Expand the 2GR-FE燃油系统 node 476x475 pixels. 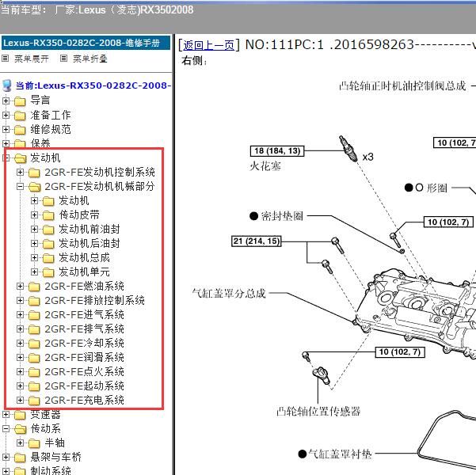20,287
